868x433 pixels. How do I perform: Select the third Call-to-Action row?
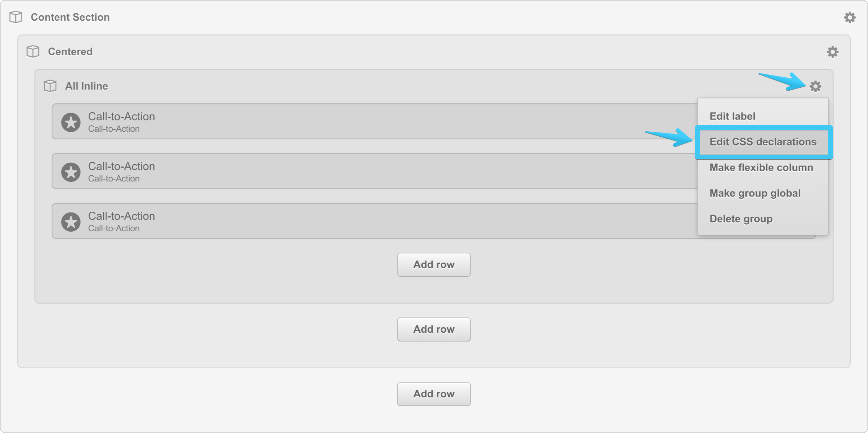[344, 221]
